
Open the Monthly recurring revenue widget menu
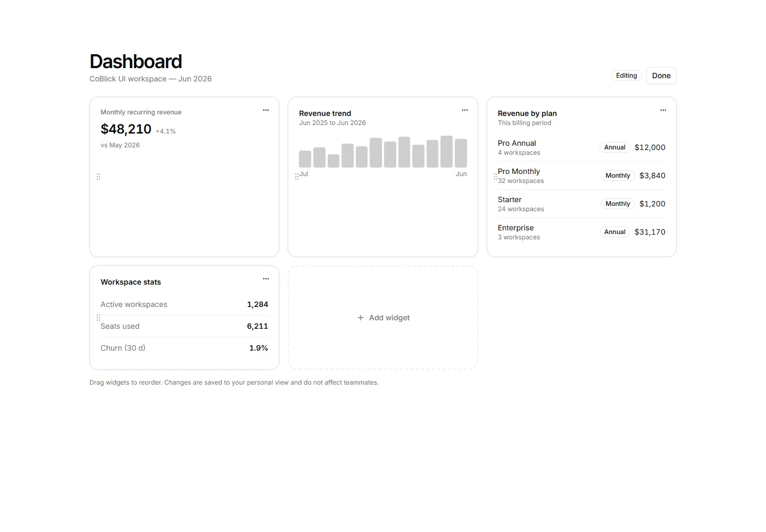click(x=266, y=110)
